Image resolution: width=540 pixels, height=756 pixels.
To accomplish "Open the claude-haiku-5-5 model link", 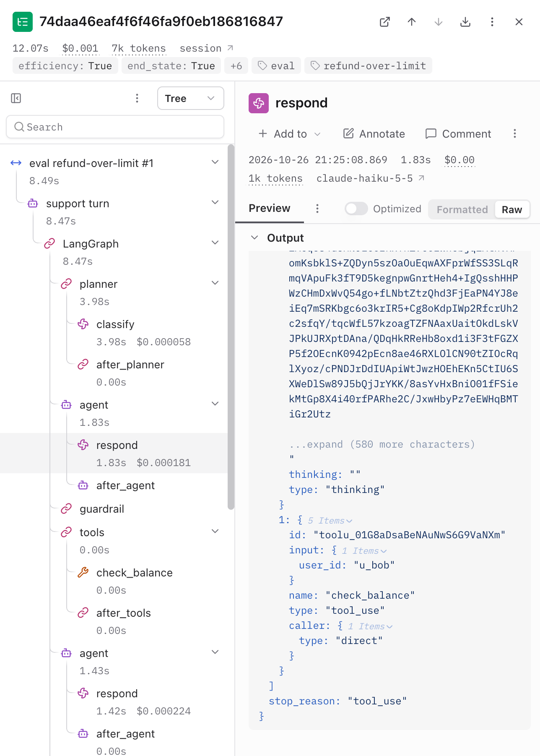I will (371, 178).
